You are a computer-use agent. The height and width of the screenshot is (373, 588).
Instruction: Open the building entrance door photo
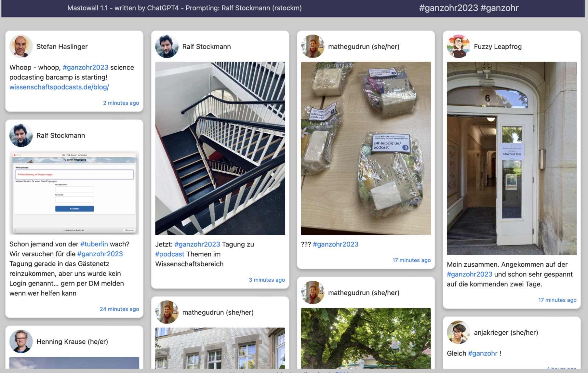click(x=512, y=158)
